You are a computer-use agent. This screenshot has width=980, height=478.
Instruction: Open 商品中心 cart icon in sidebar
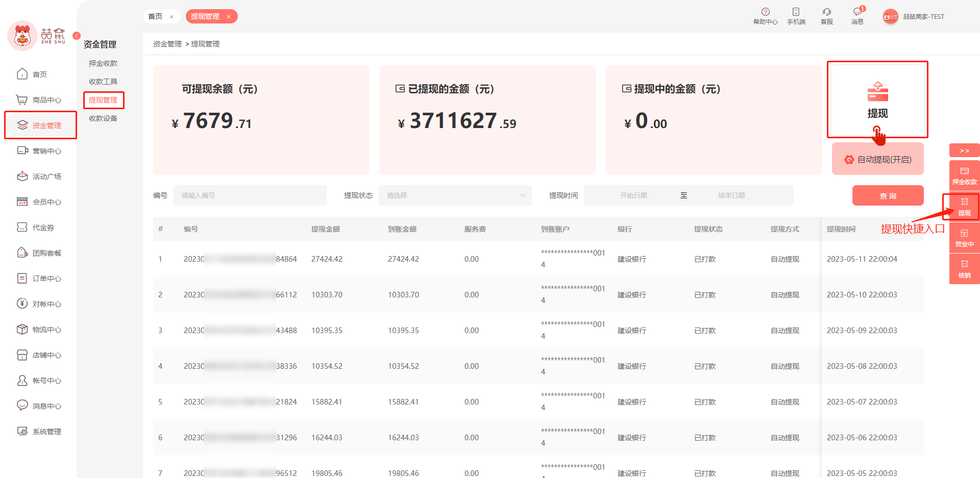click(22, 100)
